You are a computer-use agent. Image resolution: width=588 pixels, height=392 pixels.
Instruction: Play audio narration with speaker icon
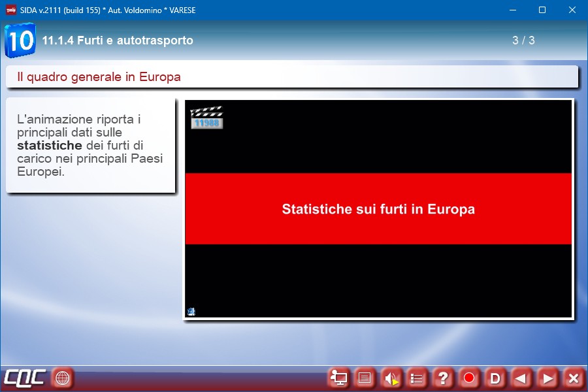(x=391, y=378)
